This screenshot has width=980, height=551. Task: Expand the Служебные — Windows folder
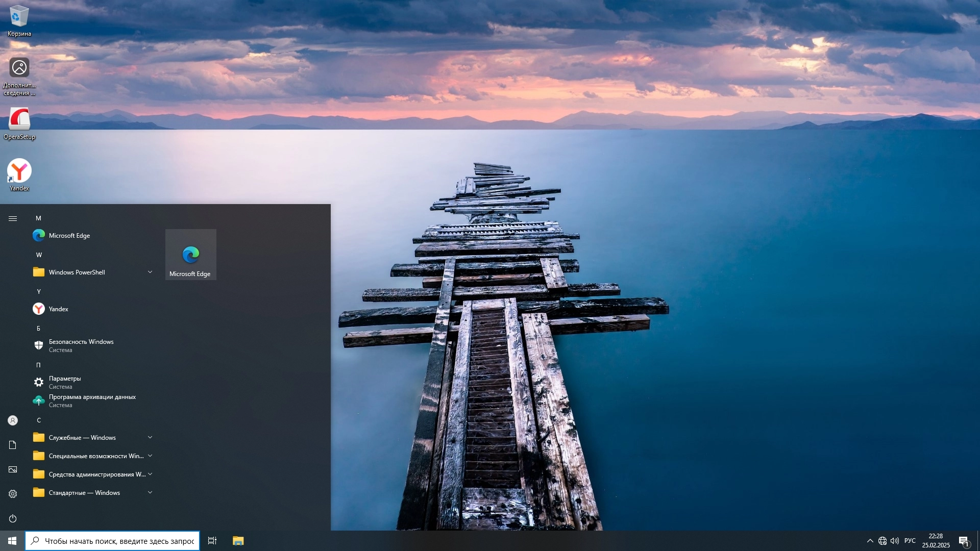(x=92, y=438)
